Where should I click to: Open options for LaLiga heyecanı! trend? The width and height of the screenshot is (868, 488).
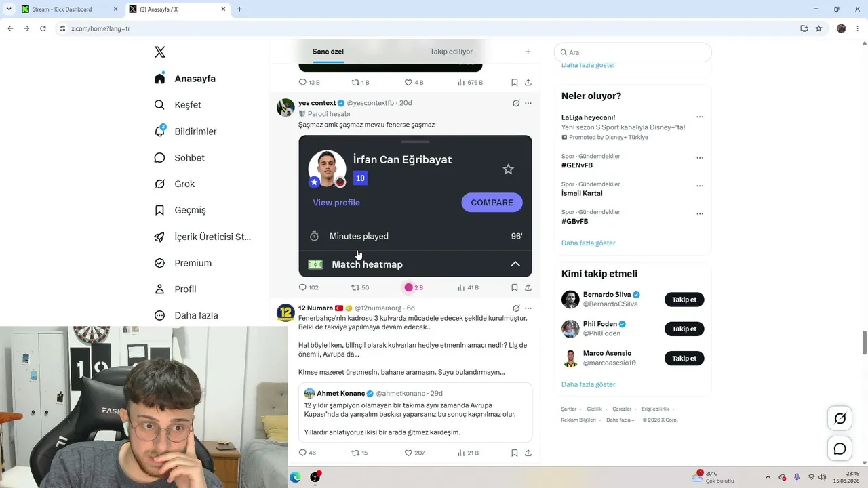(700, 117)
